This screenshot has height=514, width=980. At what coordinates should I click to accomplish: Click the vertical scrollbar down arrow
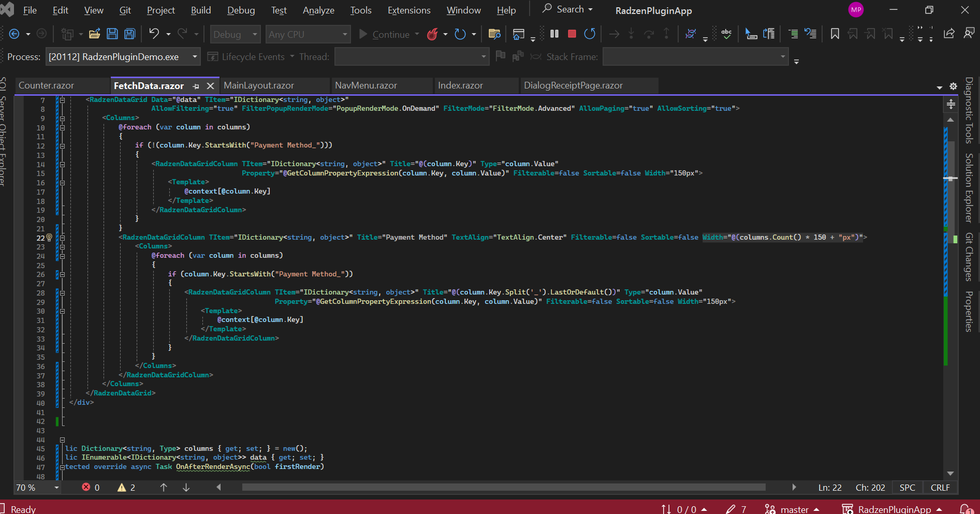click(950, 473)
